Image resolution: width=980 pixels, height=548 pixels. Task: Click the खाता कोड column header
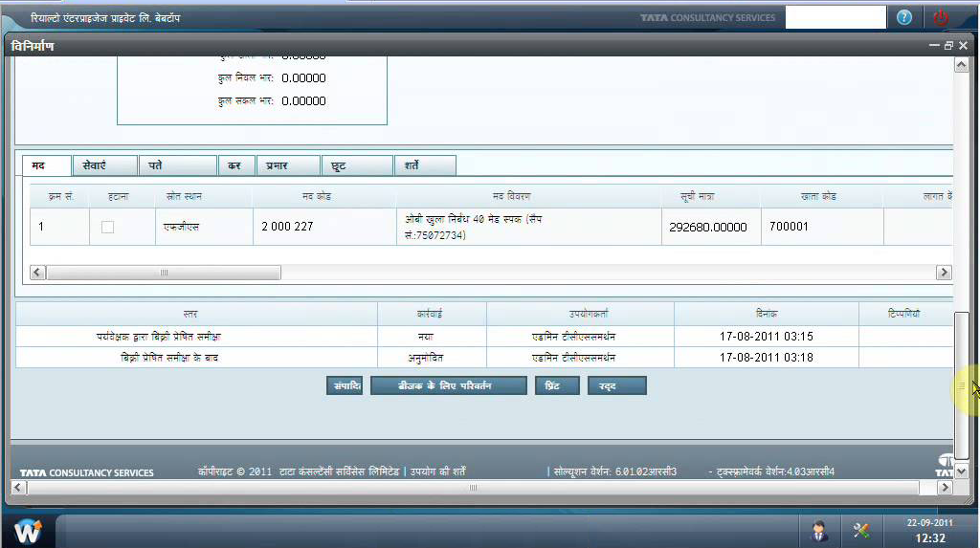tap(822, 196)
